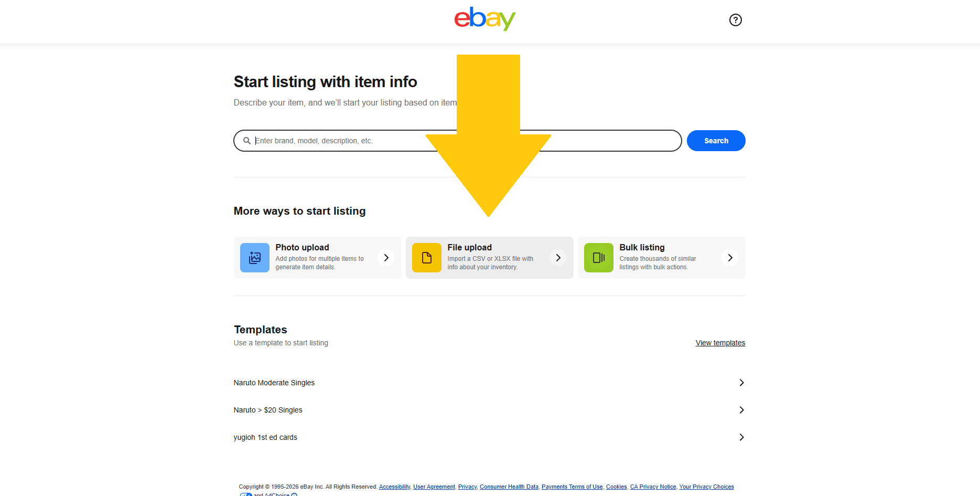
Task: Open the Naruto Moderate Singles template
Action: point(274,383)
